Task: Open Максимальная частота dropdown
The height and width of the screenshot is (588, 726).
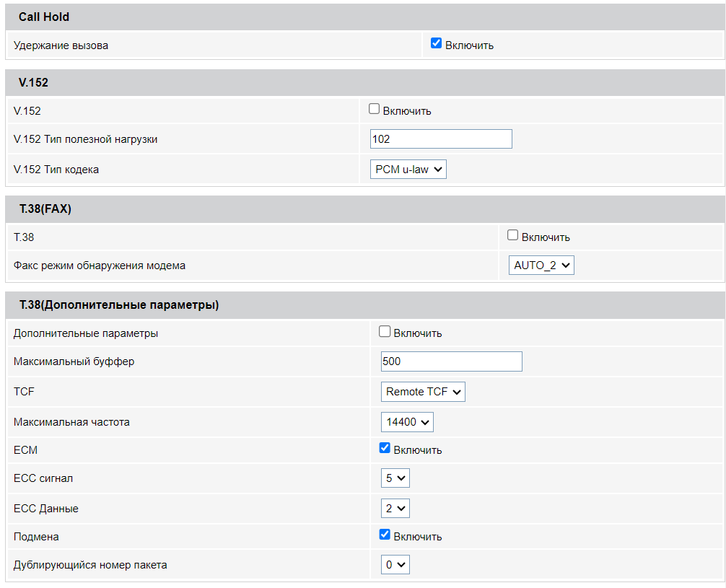Action: pyautogui.click(x=407, y=422)
